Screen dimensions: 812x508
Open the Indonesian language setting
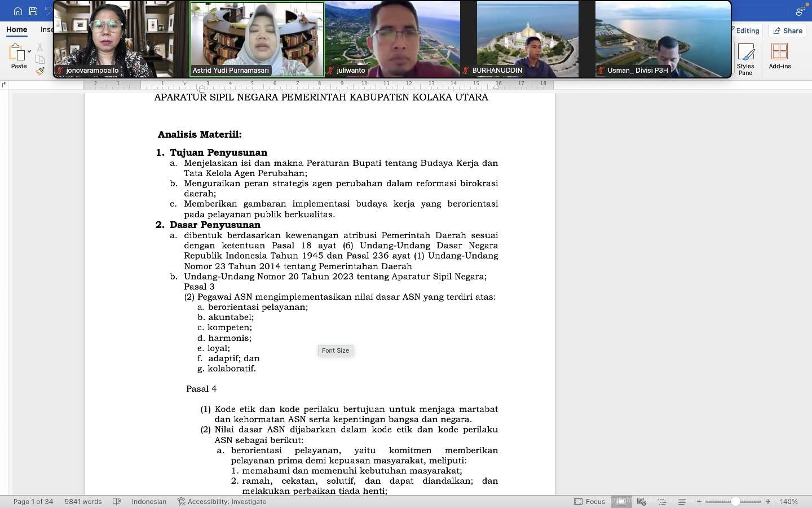tap(149, 501)
